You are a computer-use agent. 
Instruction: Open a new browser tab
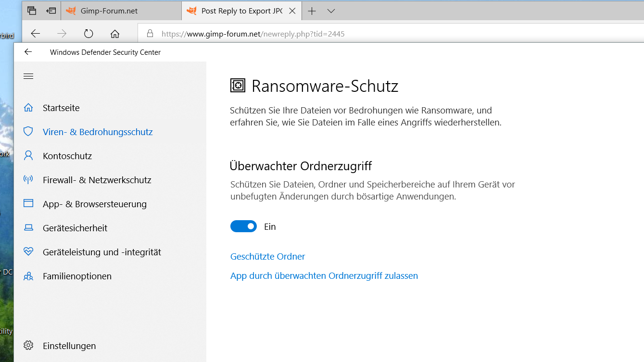[x=312, y=11]
